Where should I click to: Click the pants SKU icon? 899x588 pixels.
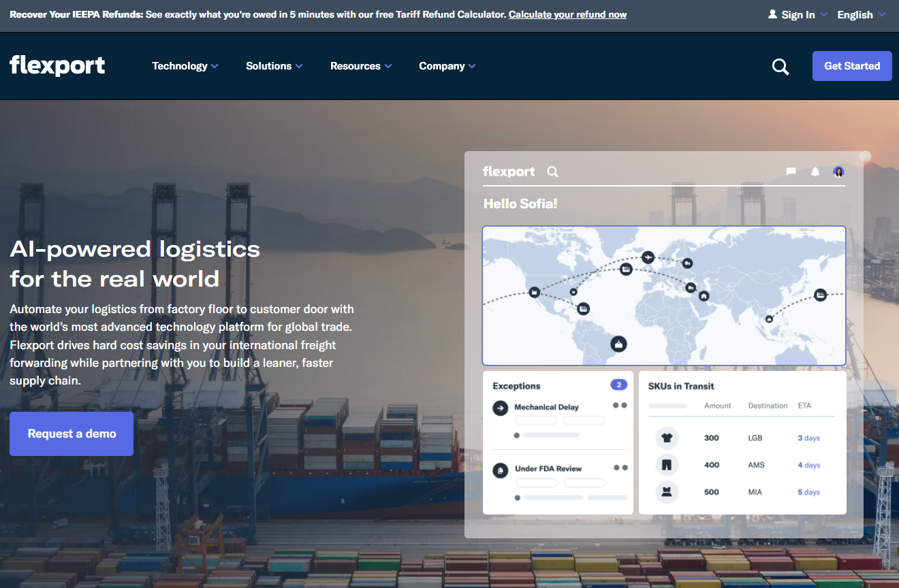pyautogui.click(x=667, y=465)
